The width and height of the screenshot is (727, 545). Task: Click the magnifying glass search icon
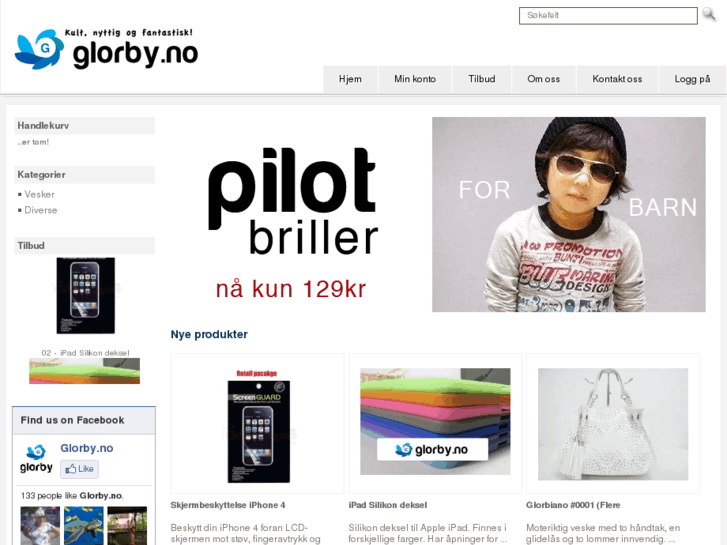pyautogui.click(x=709, y=14)
